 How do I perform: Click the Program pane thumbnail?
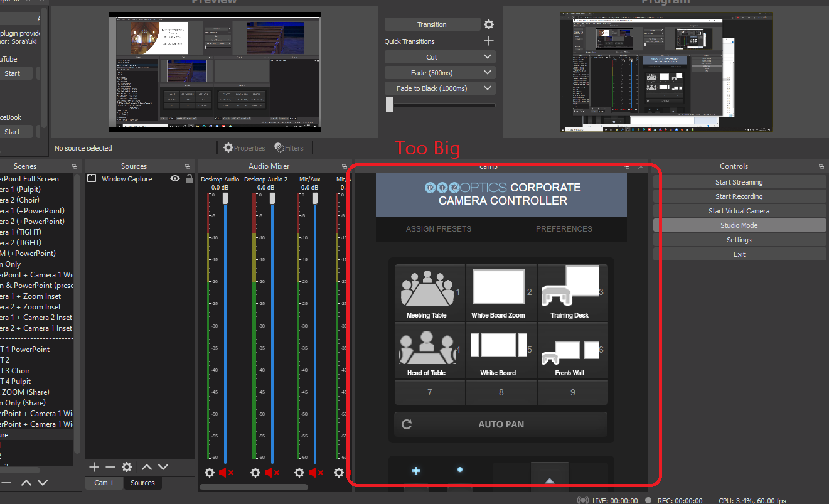click(x=666, y=72)
